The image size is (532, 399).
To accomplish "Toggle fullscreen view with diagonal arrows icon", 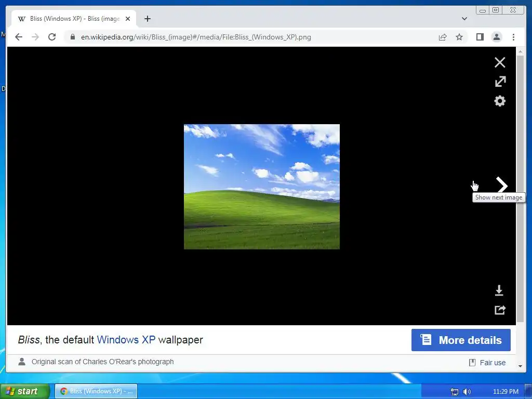I will coord(500,82).
